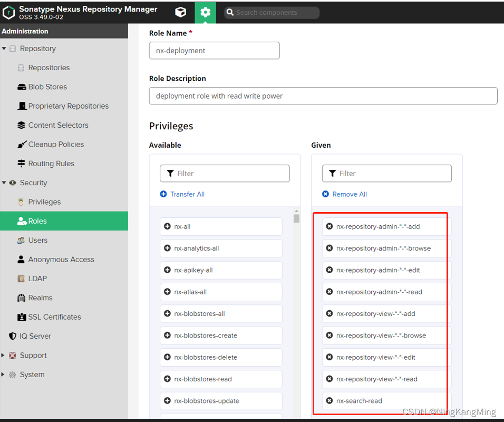Screen dimensions: 504x422
Task: Click the Cleanup Policies broom icon
Action: coord(22,145)
